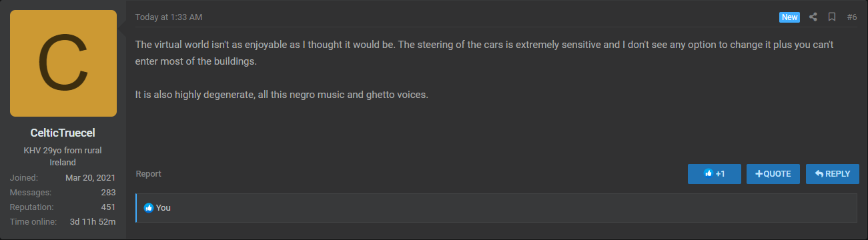Report this post
This screenshot has height=240, width=868.
[148, 174]
